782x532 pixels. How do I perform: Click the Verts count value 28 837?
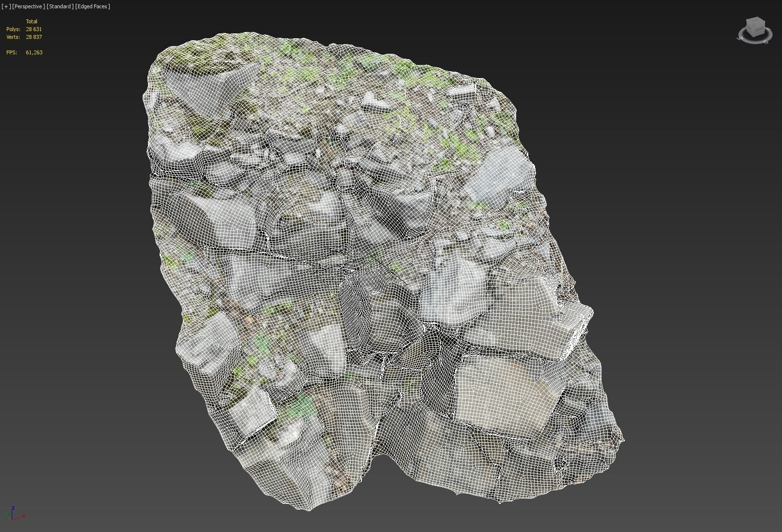[x=34, y=37]
